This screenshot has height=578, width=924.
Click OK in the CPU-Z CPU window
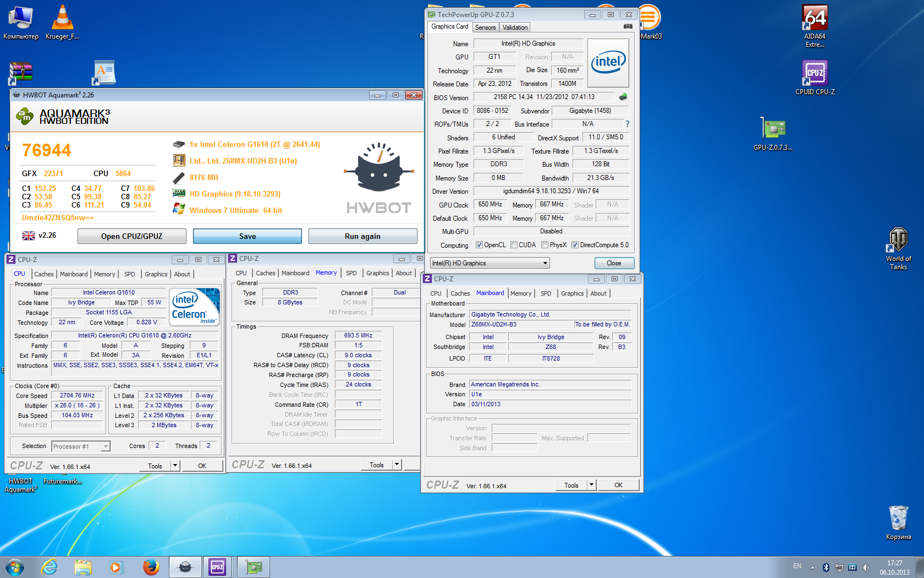202,466
